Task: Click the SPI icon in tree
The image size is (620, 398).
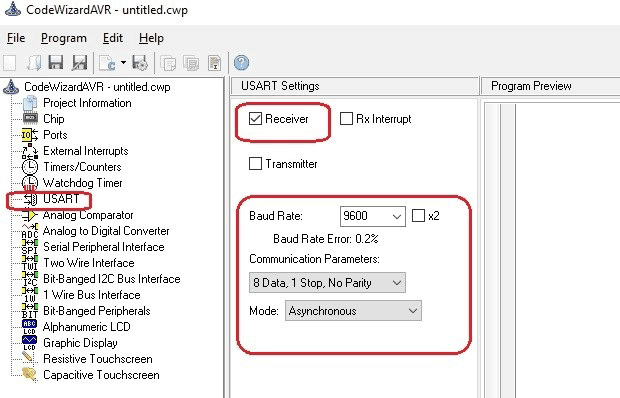Action: tap(30, 247)
